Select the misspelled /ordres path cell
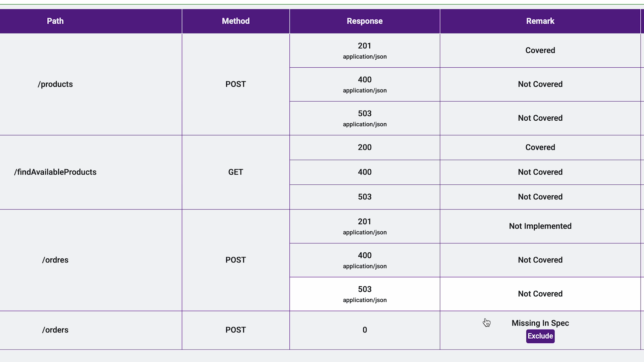Viewport: 644px width, 362px height. coord(55,260)
